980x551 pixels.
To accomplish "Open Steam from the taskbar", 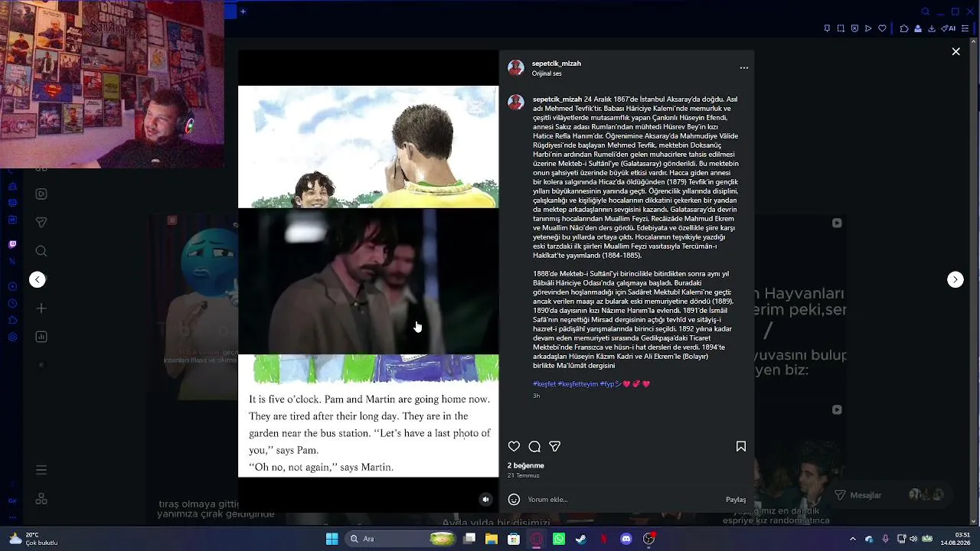I will pyautogui.click(x=581, y=539).
